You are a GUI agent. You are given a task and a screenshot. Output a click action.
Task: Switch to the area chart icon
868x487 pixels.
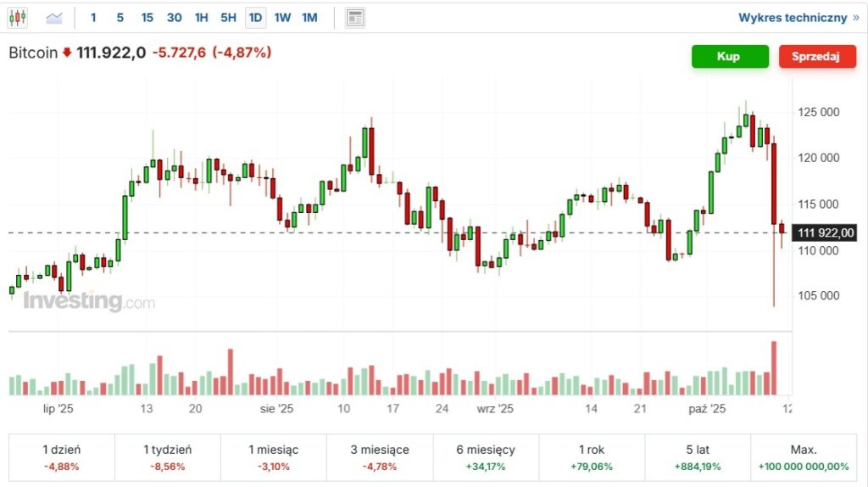[x=54, y=17]
